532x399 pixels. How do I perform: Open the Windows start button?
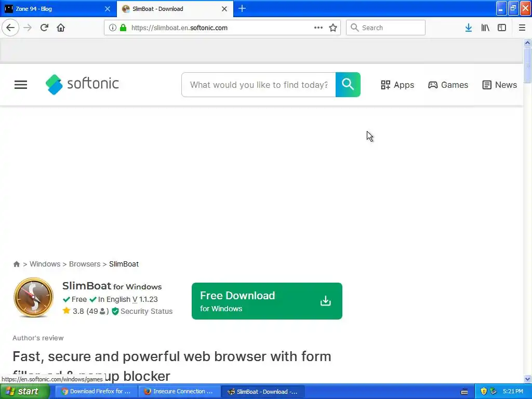(25, 392)
